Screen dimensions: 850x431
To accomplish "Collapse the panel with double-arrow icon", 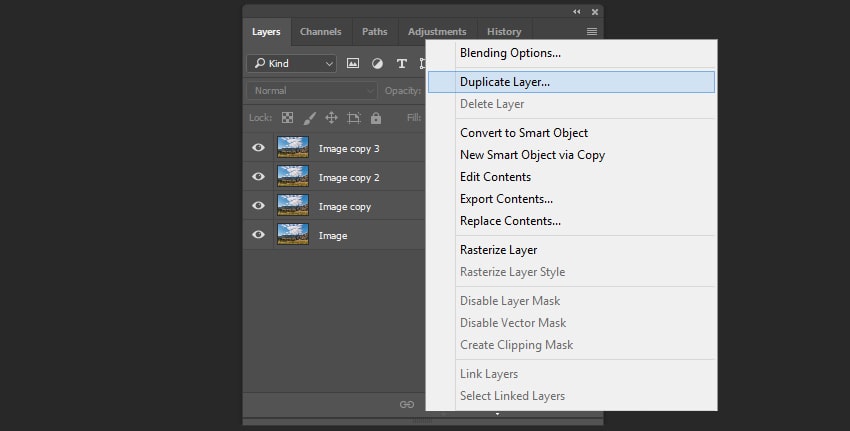I will click(577, 11).
